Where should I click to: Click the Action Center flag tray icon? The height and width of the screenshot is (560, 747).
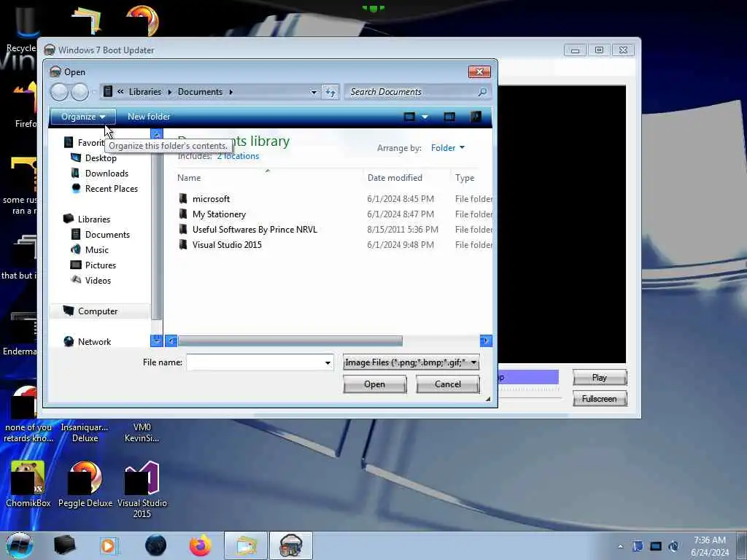pyautogui.click(x=638, y=546)
